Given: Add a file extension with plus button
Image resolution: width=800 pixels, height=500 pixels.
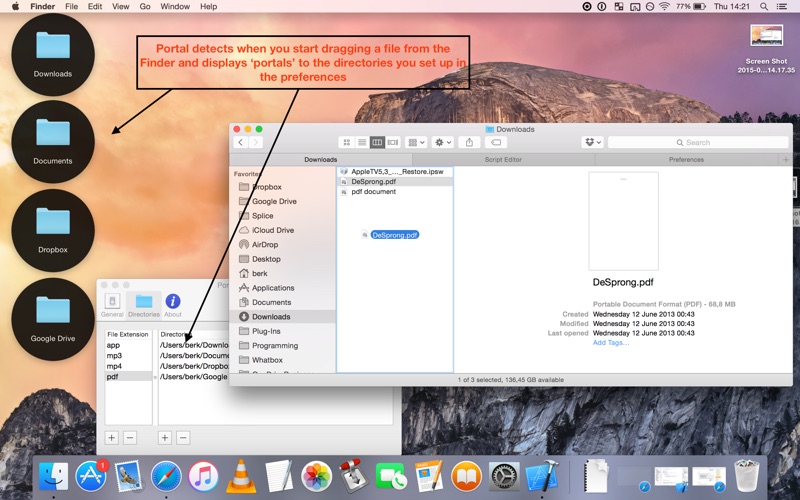Looking at the screenshot, I should (112, 437).
